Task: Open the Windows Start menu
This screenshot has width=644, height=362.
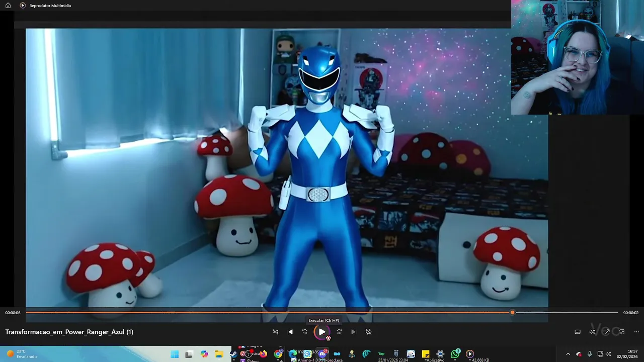Action: pyautogui.click(x=175, y=354)
